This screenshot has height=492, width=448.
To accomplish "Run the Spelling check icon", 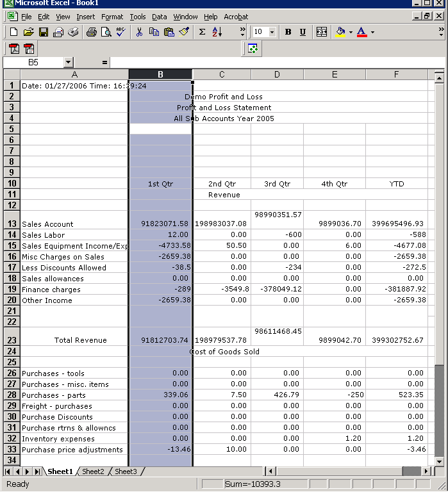I will (121, 32).
